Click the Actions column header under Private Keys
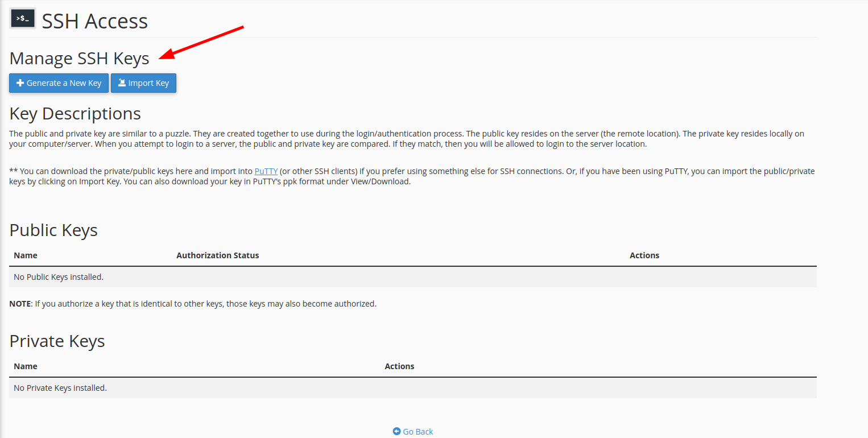Viewport: 868px width, 438px height. pos(399,366)
